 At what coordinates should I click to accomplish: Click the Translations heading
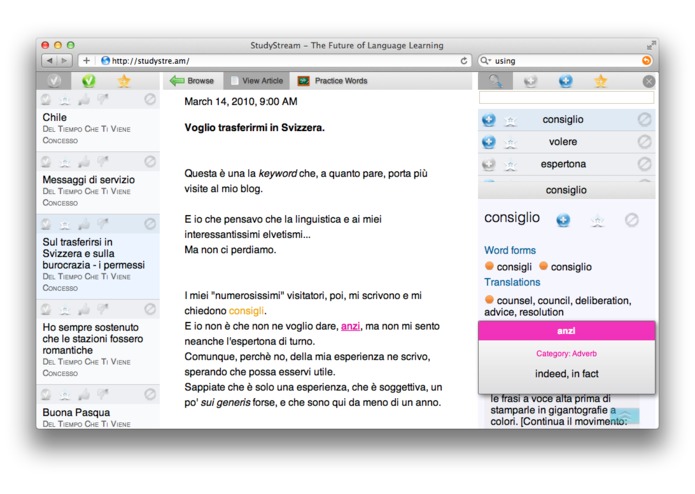512,282
